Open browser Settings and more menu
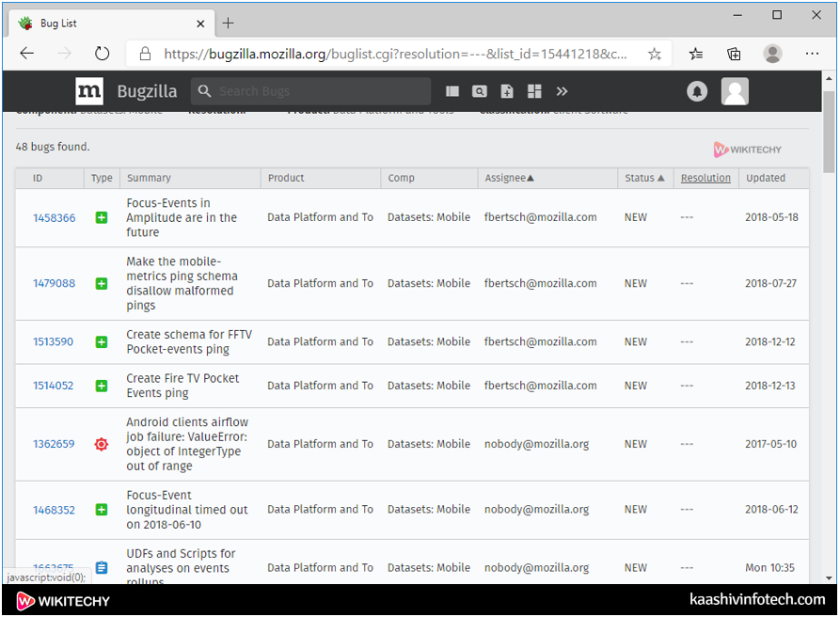 click(812, 54)
